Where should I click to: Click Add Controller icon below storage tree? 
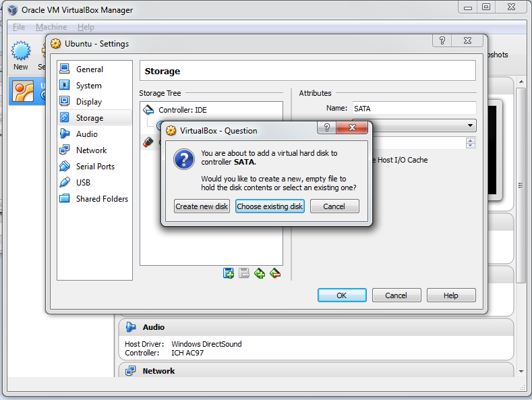click(x=229, y=273)
